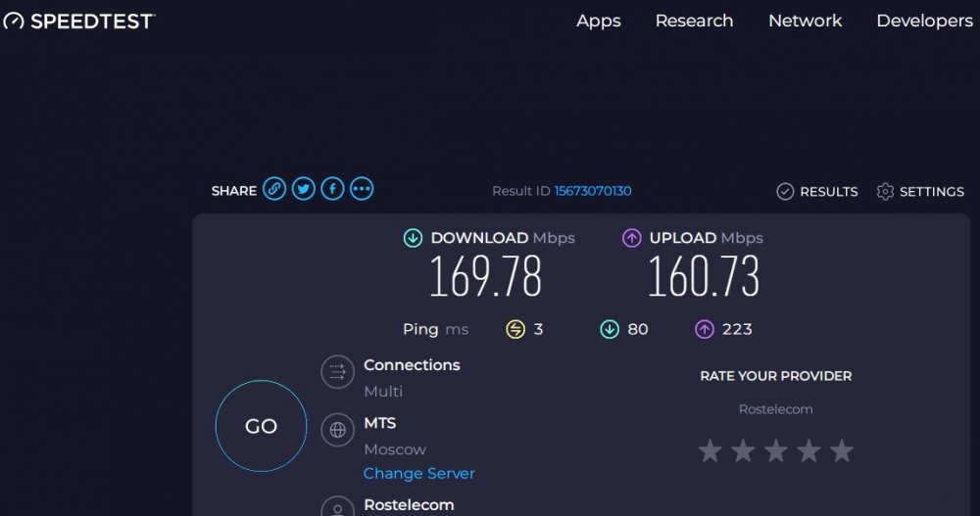Open the Network menu
Image resolution: width=980 pixels, height=516 pixels.
[806, 21]
